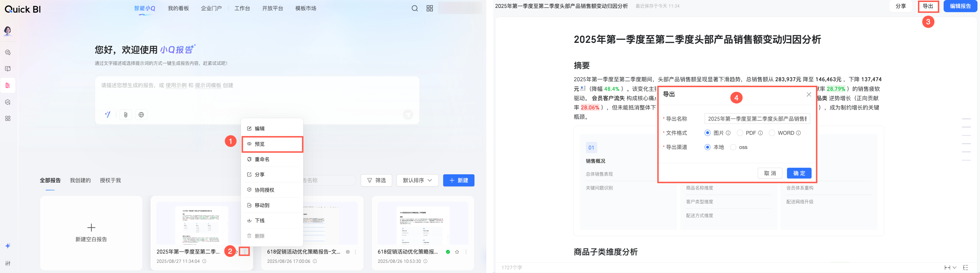Open the apps grid icon in top bar
This screenshot has height=273, width=980.
[430, 8]
